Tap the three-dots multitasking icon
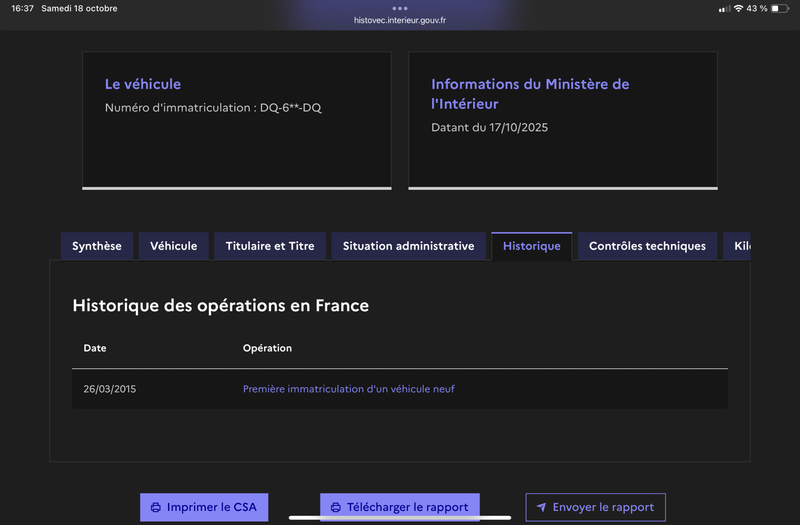 (x=400, y=8)
